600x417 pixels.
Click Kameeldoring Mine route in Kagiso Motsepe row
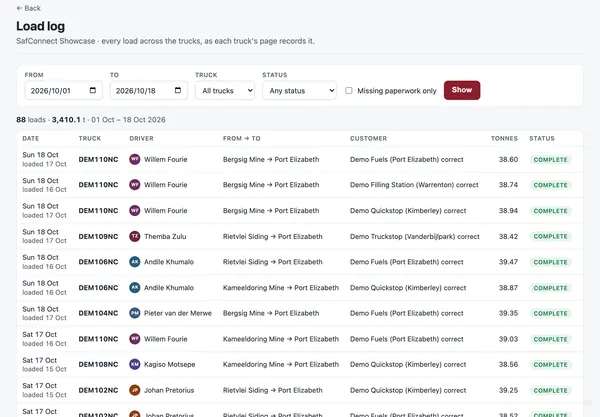click(x=281, y=365)
